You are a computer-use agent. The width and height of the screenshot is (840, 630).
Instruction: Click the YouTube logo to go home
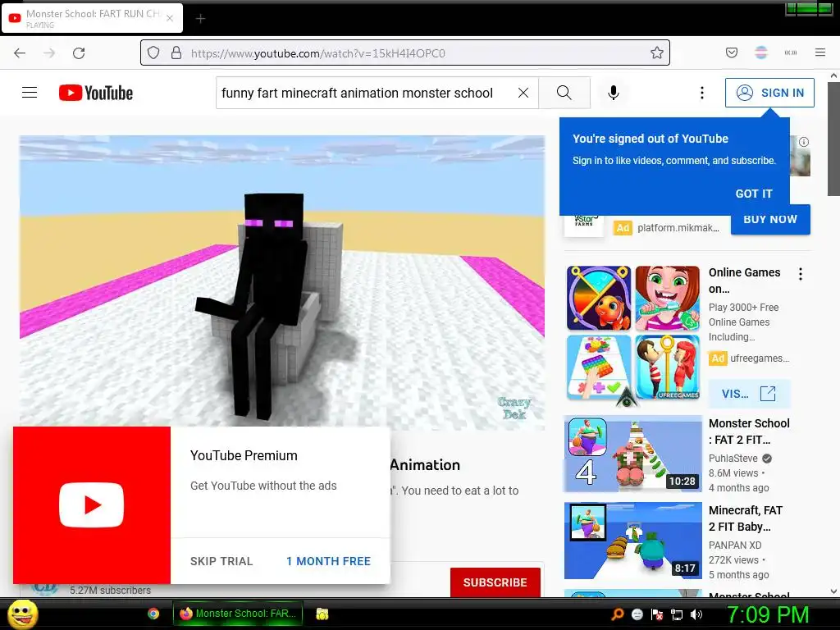96,93
